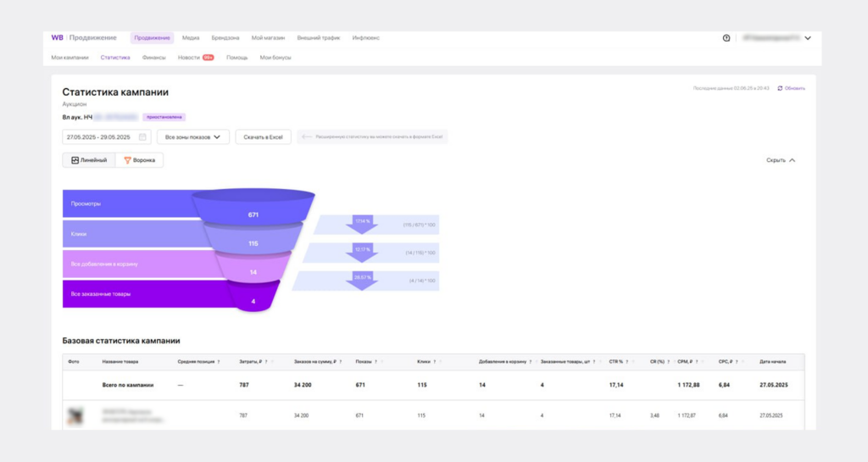Click the WB logo in the header
Viewport: 868px width, 462px height.
click(57, 38)
